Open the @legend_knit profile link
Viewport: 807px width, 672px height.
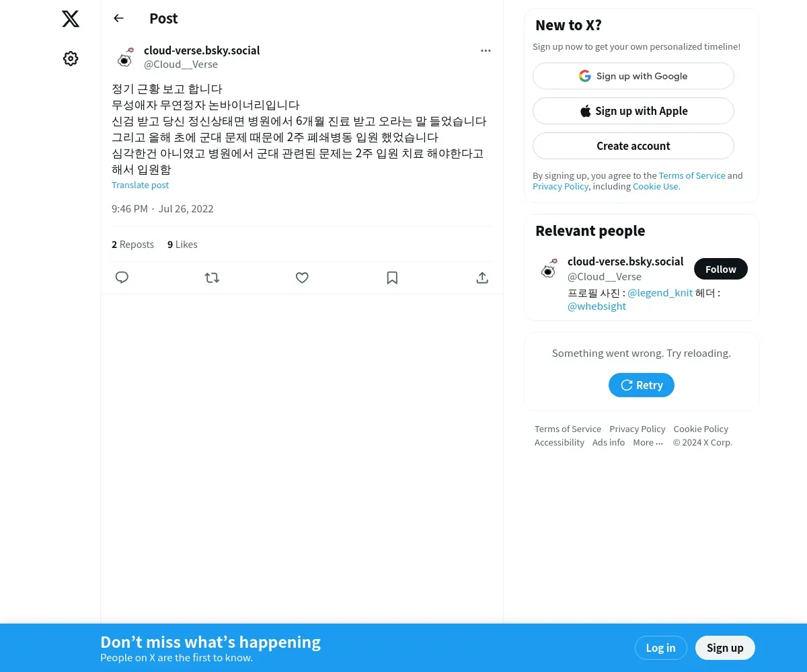pos(660,293)
